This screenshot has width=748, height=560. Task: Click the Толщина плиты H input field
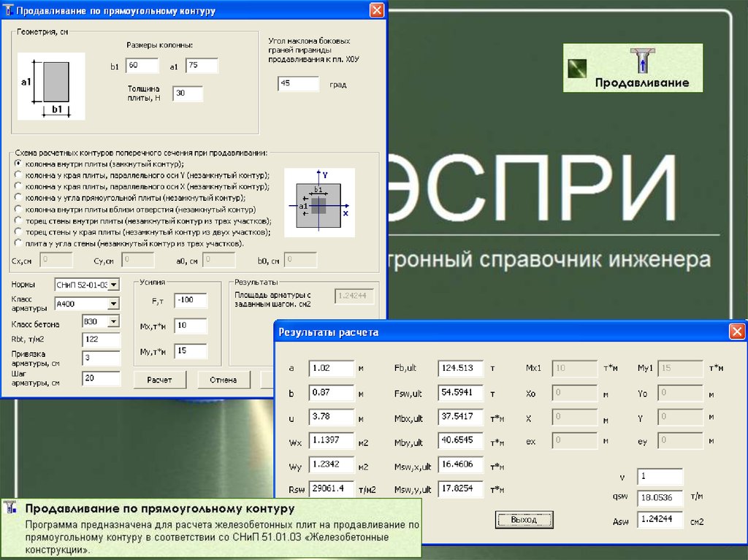(x=188, y=93)
